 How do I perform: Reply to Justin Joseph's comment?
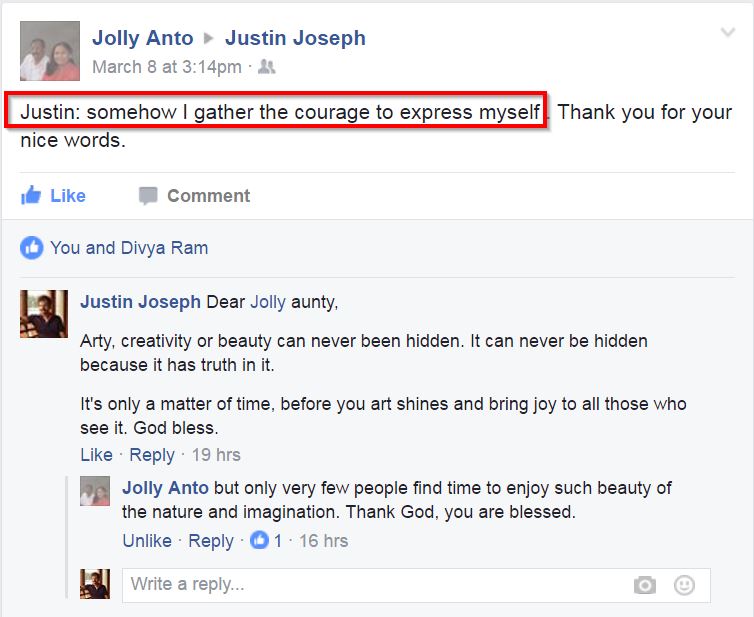coord(152,455)
